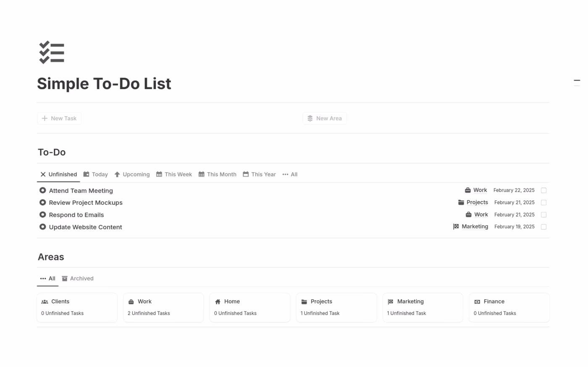
Task: Show the Archived areas tab
Action: (x=78, y=278)
